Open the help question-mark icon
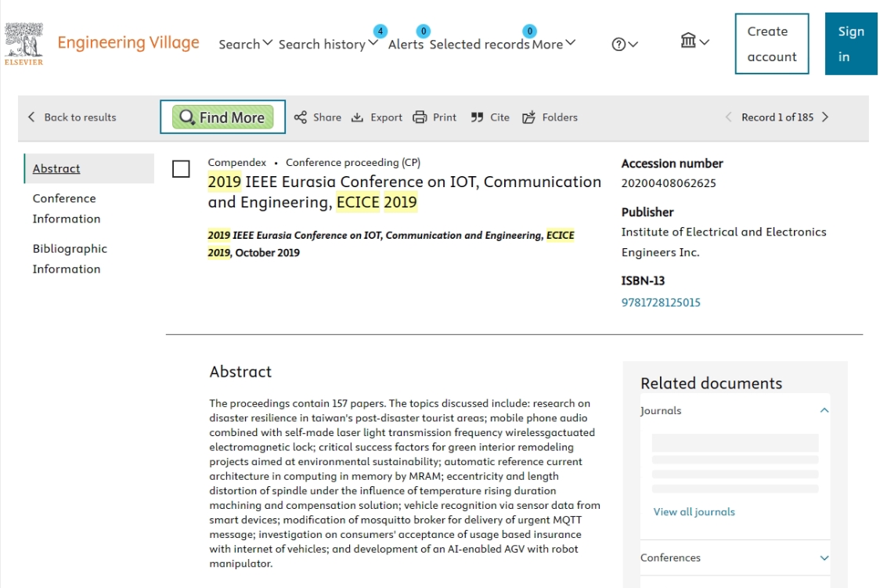Image resolution: width=880 pixels, height=588 pixels. pos(619,45)
